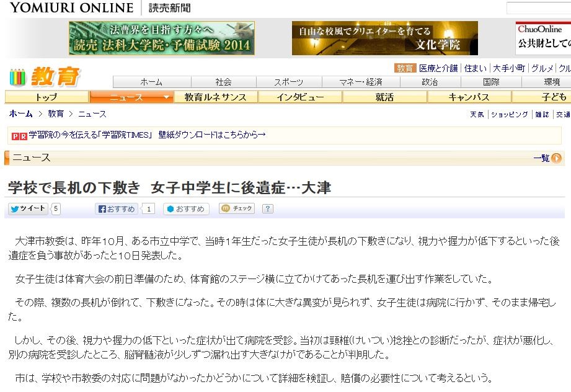Click the ニュース breadcrumb link
571x392 pixels.
click(x=92, y=114)
